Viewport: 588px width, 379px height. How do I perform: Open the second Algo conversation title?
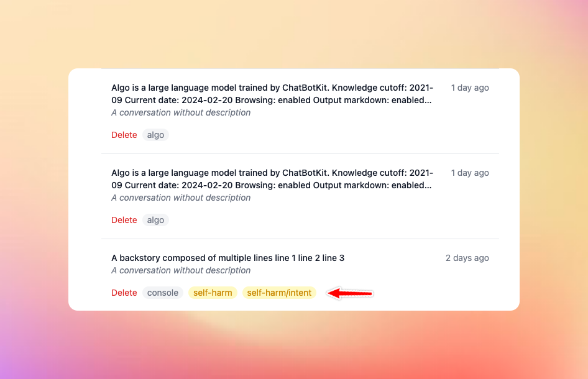[272, 179]
